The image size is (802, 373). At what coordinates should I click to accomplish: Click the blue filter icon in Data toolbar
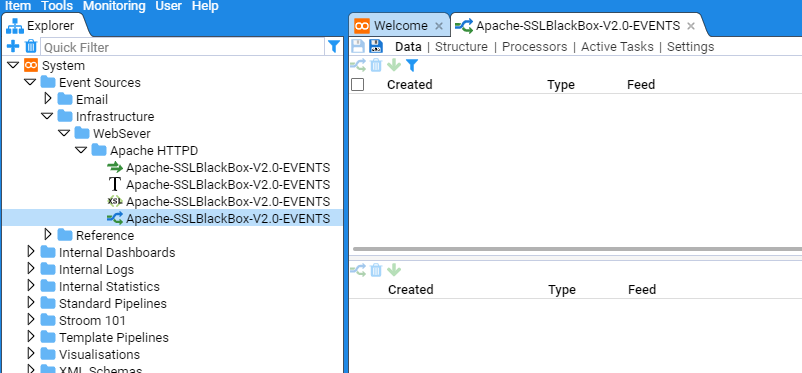(x=412, y=65)
